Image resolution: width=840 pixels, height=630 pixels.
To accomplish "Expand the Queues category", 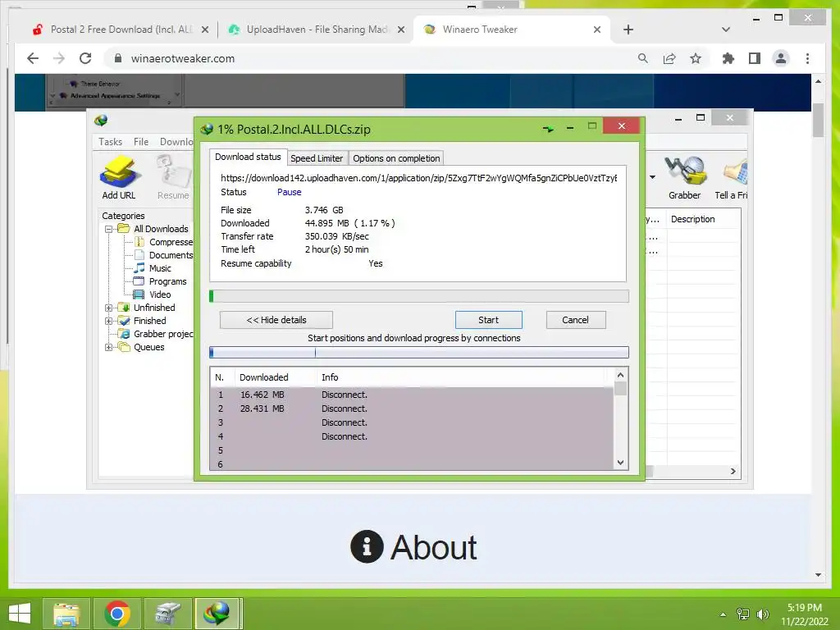I will [108, 347].
